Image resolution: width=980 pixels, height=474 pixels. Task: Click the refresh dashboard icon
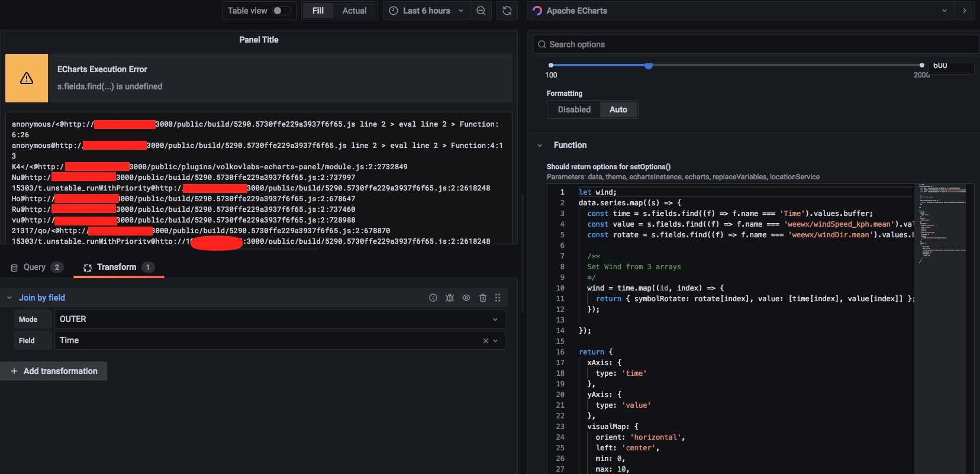pos(507,11)
